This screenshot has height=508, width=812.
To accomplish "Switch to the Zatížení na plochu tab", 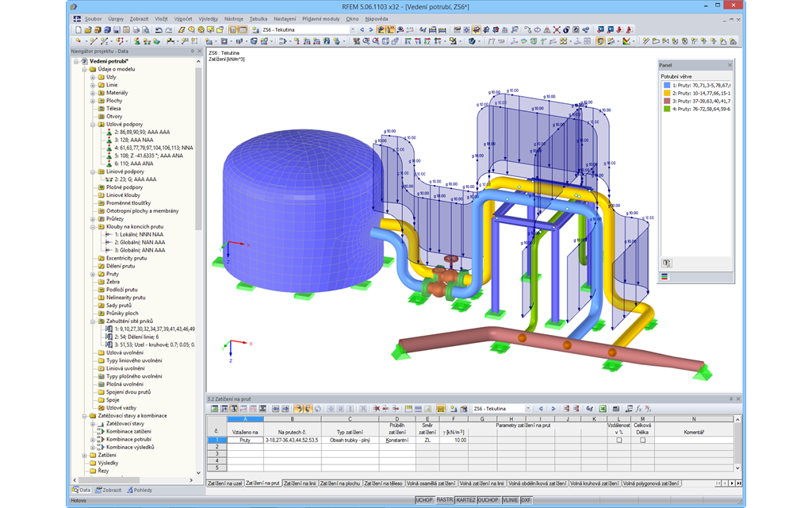I will pos(339,483).
